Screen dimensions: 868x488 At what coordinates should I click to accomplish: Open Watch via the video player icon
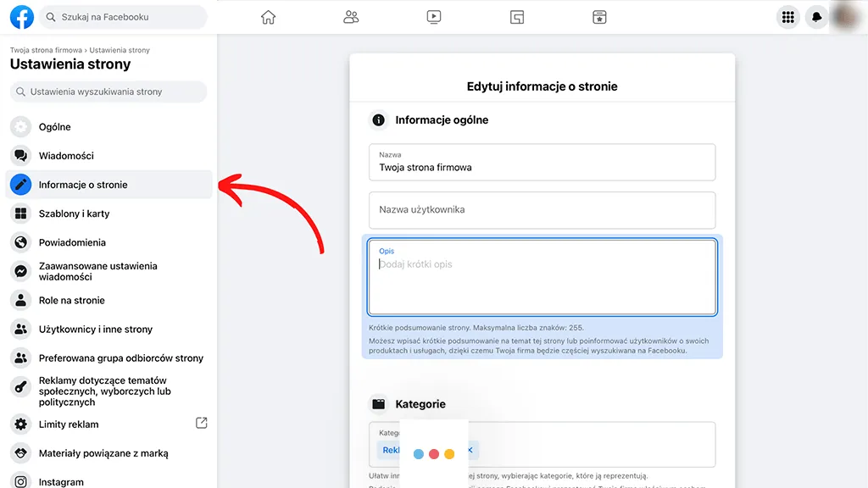(434, 16)
